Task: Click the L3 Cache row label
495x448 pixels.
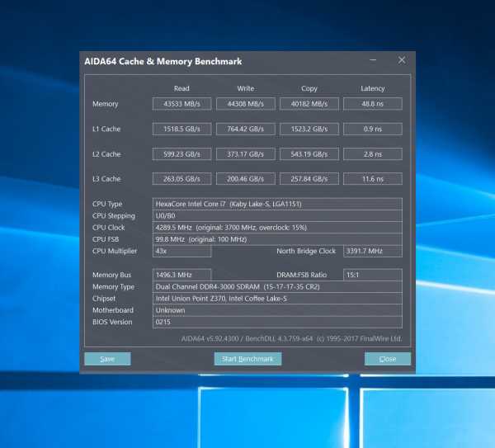Action: [x=106, y=179]
